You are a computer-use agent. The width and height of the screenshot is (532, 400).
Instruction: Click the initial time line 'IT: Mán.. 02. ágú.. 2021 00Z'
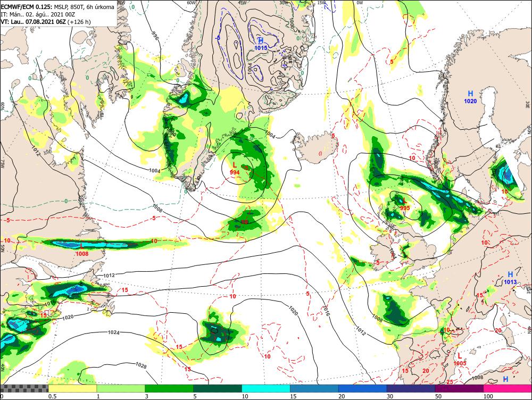coord(38,14)
